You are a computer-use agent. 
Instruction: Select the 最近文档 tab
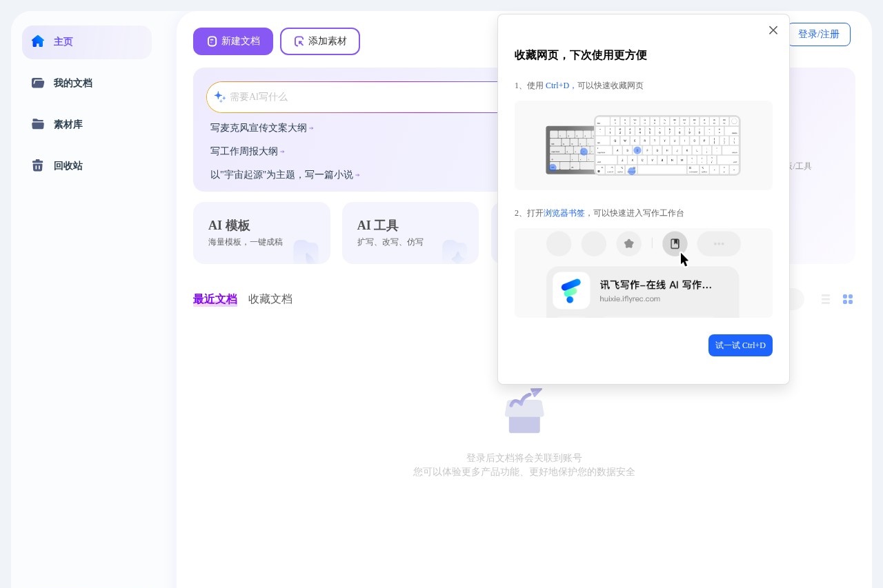pos(215,299)
